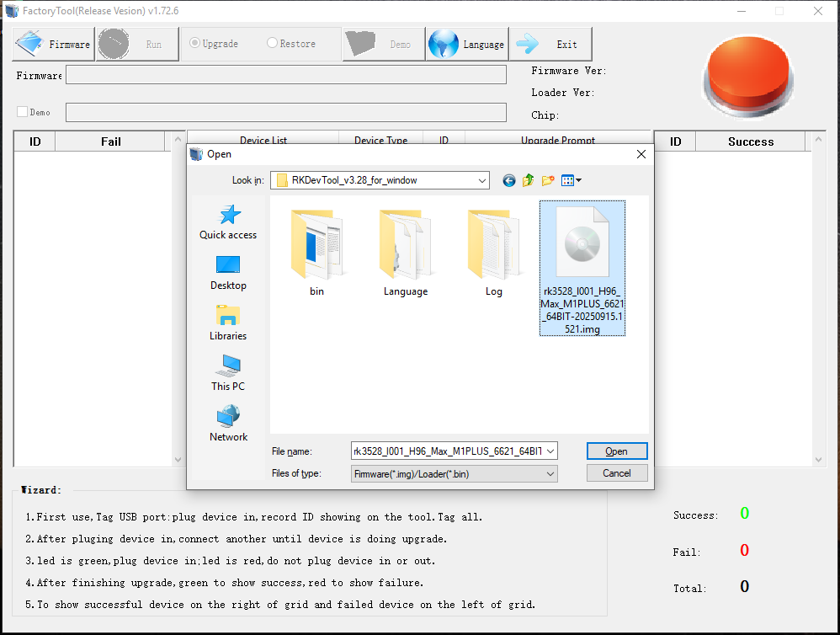Click the Exit arrow button
The width and height of the screenshot is (840, 635).
click(552, 45)
